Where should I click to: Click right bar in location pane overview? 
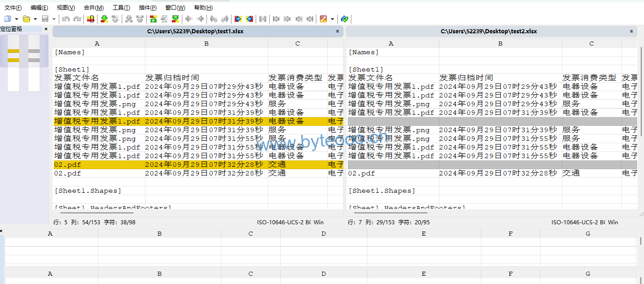click(x=34, y=63)
